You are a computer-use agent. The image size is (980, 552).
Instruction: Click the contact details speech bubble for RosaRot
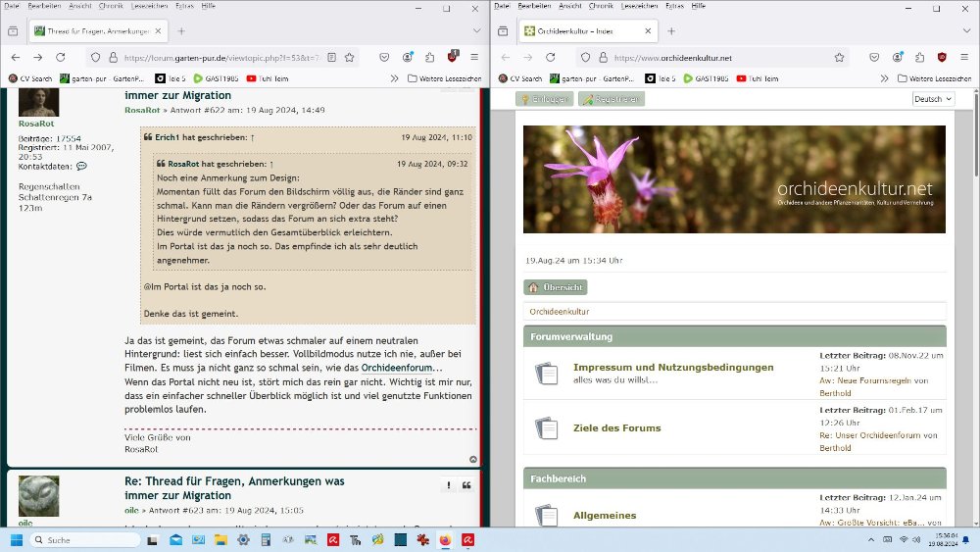click(81, 166)
